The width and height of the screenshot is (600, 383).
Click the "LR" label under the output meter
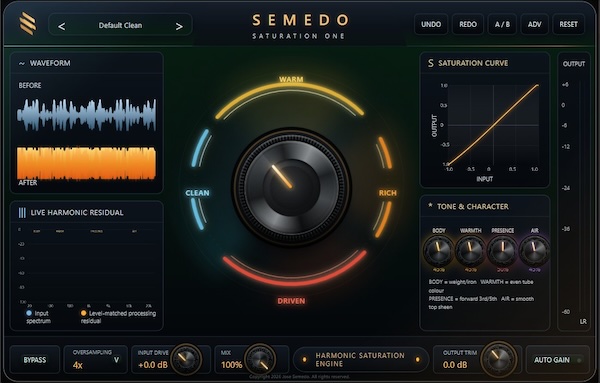[x=583, y=322]
